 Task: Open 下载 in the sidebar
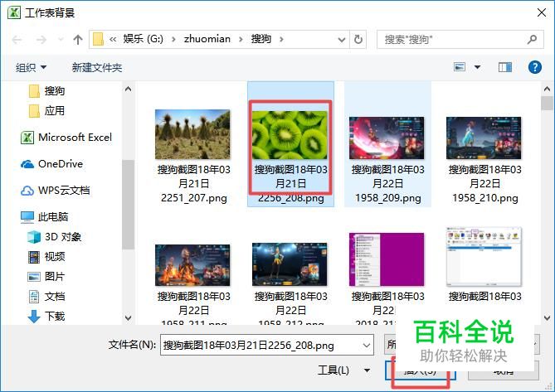46,316
